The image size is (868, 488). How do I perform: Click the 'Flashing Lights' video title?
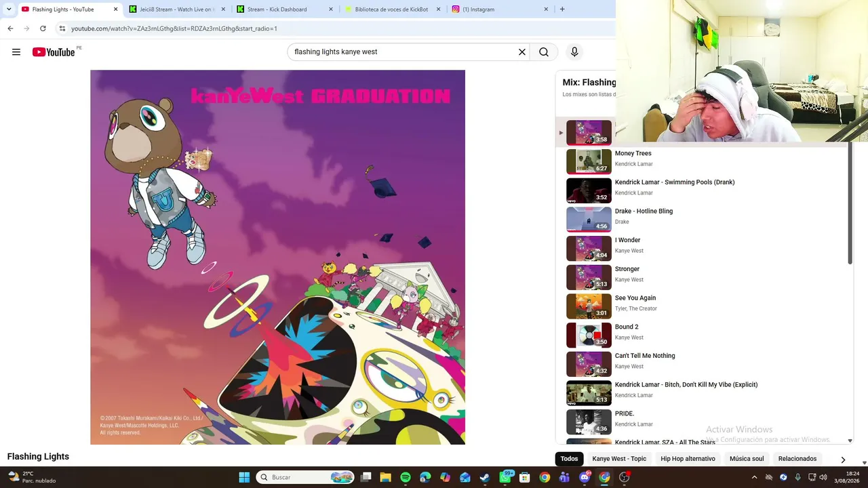(38, 457)
